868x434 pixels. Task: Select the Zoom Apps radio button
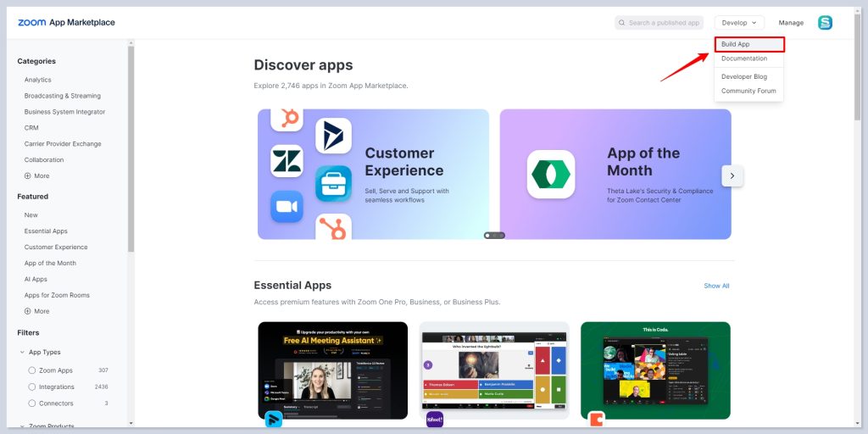point(32,370)
